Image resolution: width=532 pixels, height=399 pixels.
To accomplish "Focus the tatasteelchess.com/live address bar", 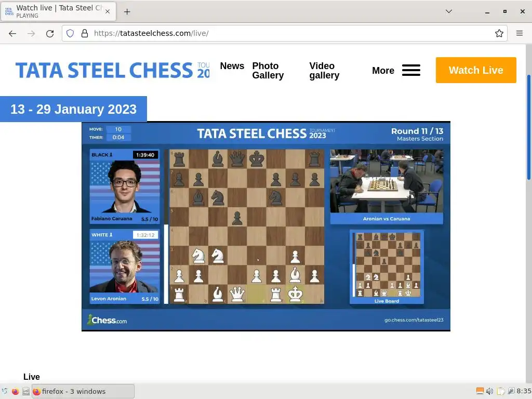I will (x=284, y=33).
